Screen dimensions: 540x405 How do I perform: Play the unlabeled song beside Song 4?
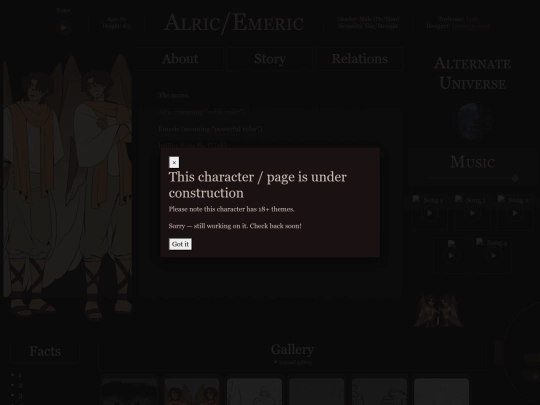pyautogui.click(x=450, y=256)
